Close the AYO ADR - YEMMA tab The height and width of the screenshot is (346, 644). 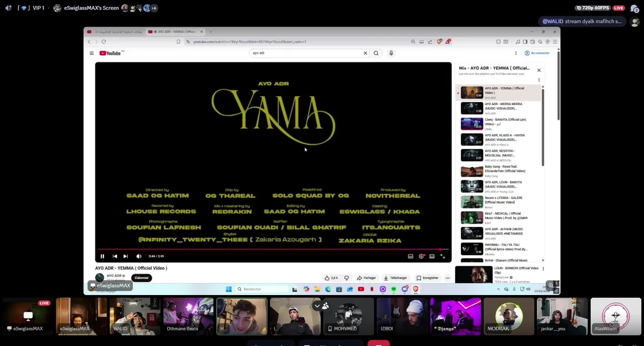[202, 32]
